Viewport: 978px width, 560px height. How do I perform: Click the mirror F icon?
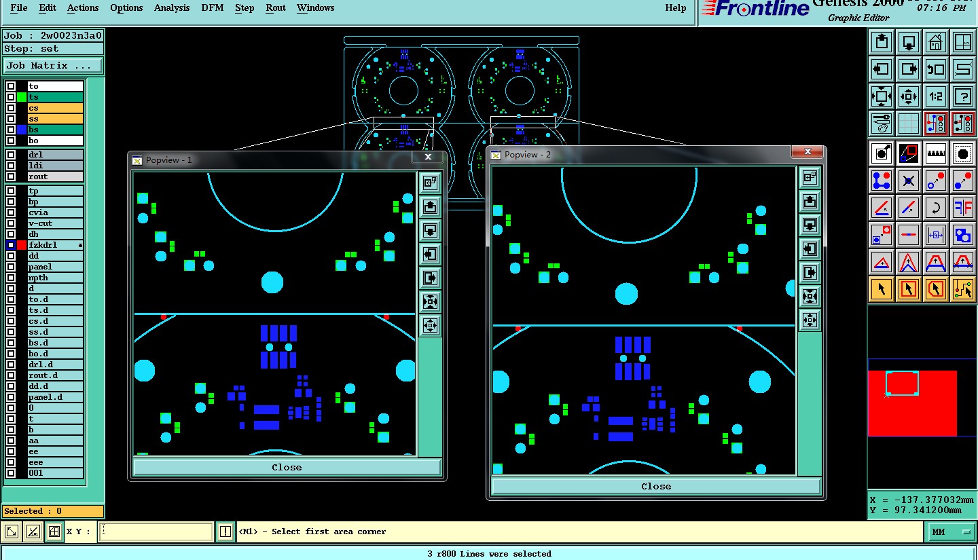962,208
